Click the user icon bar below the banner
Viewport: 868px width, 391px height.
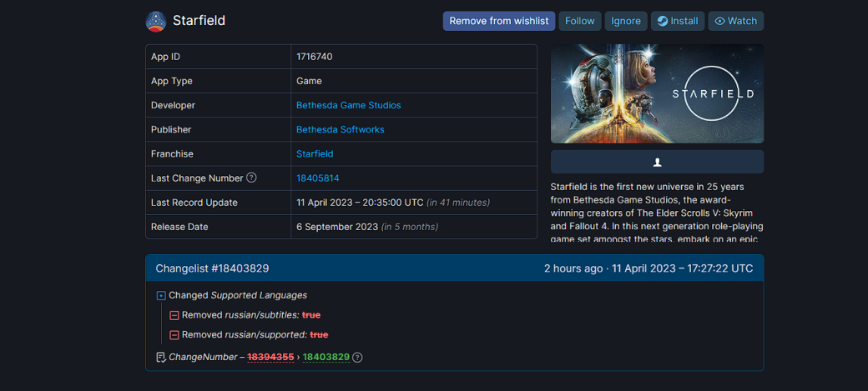(x=657, y=162)
